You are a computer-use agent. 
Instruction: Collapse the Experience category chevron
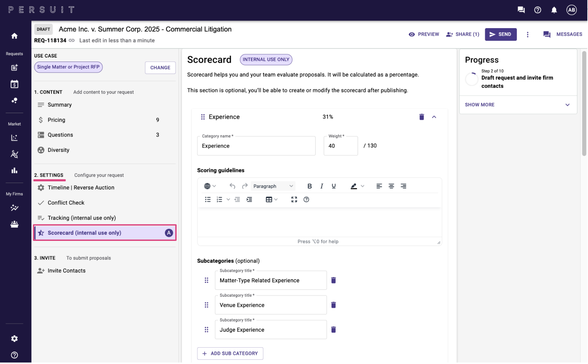click(x=434, y=117)
